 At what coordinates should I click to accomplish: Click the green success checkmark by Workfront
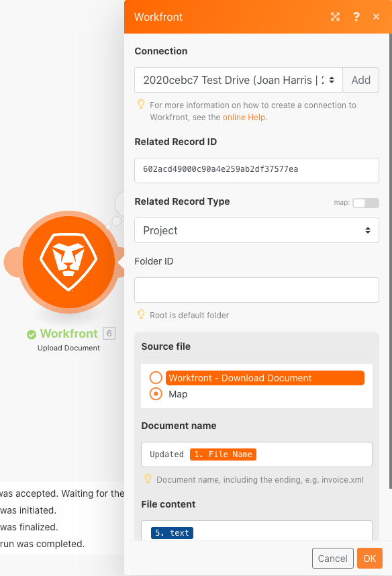tap(32, 334)
